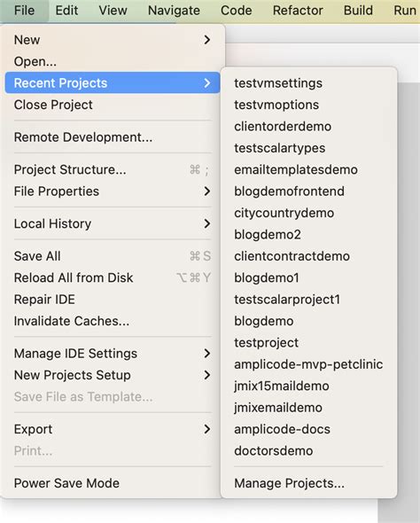Expand the Export submenu arrow

click(x=207, y=429)
